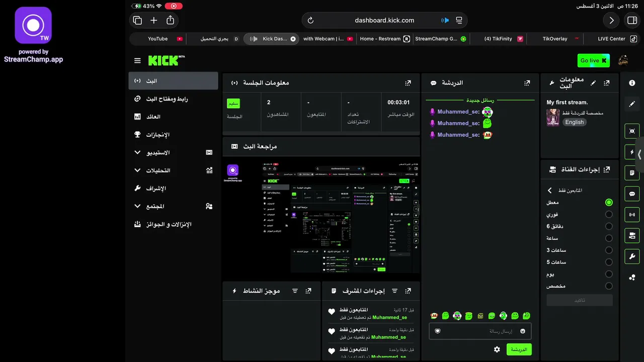Select the ساعة radio option
644x362 pixels.
(609, 238)
